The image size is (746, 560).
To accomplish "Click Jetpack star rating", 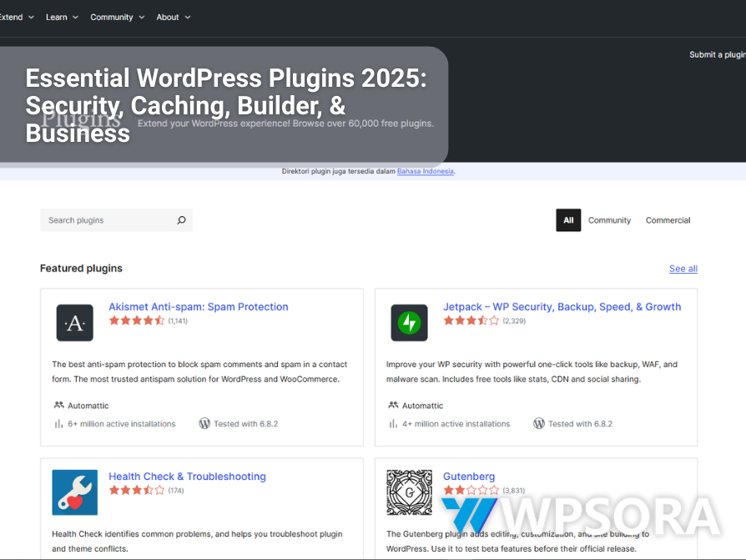I will click(471, 320).
